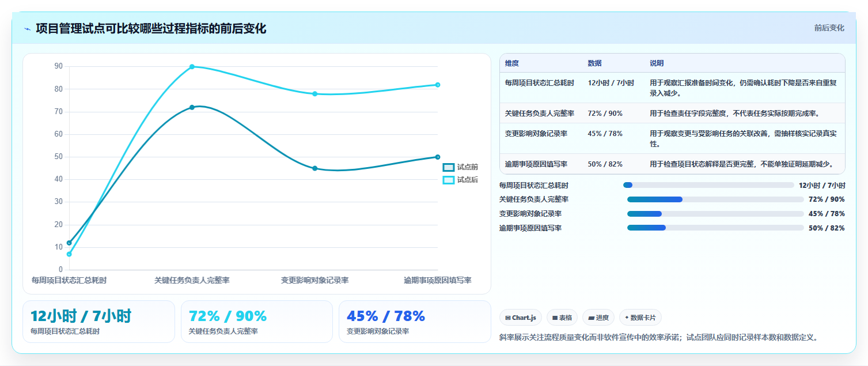868x366 pixels.
Task: Click table row label 每周项目状态汇总耗时
Action: click(x=540, y=83)
